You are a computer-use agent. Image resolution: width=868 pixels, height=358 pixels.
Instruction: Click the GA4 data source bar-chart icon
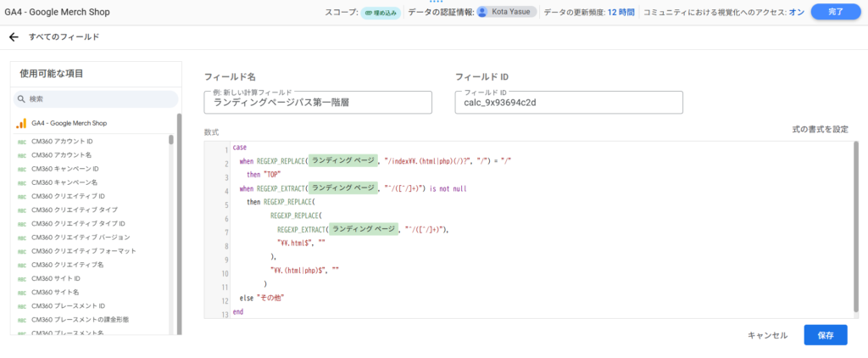(21, 124)
